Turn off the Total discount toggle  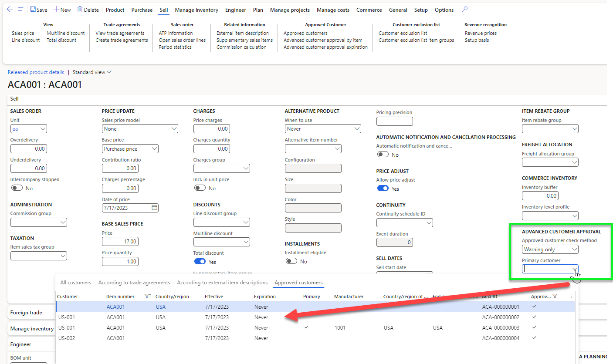(x=200, y=261)
